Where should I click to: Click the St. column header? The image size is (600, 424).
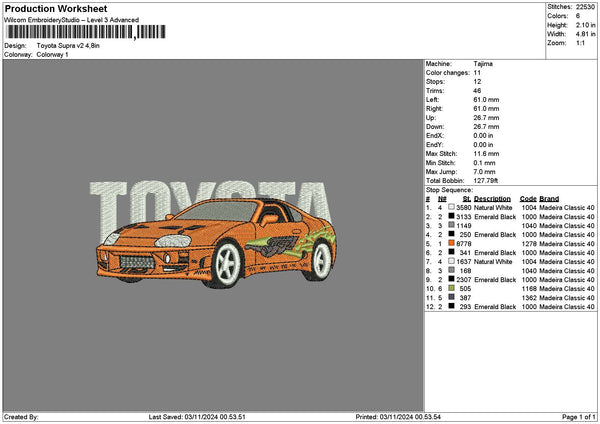(466, 199)
